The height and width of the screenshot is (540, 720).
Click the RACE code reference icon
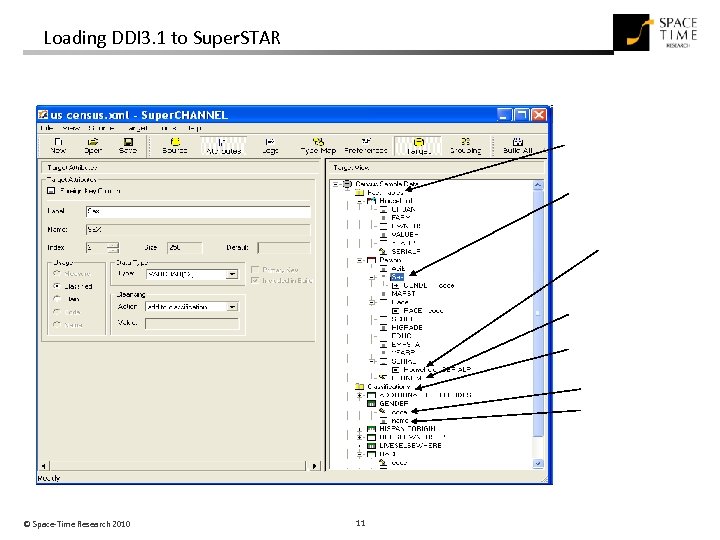click(395, 311)
